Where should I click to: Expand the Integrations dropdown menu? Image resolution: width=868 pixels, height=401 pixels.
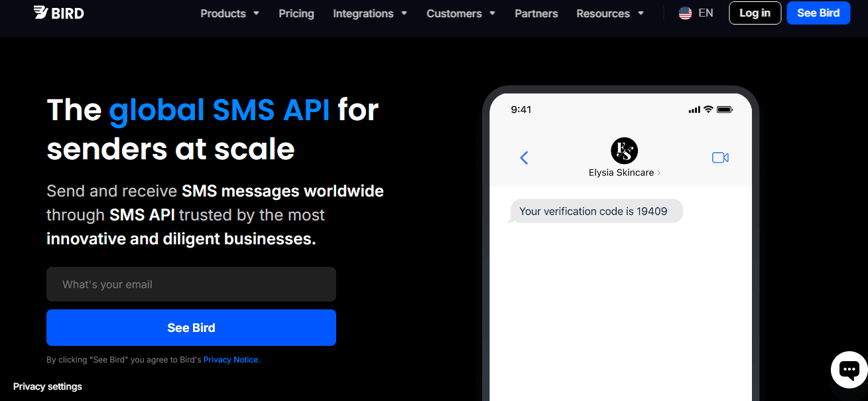pyautogui.click(x=369, y=13)
